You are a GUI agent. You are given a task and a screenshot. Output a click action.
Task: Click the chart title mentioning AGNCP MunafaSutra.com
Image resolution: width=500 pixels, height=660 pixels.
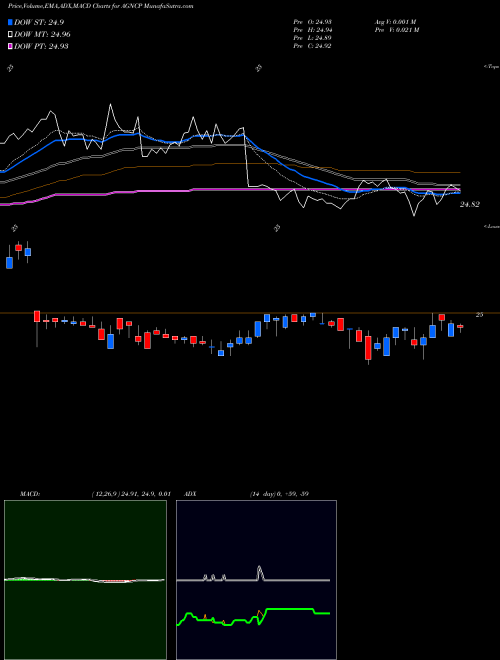point(101,6)
